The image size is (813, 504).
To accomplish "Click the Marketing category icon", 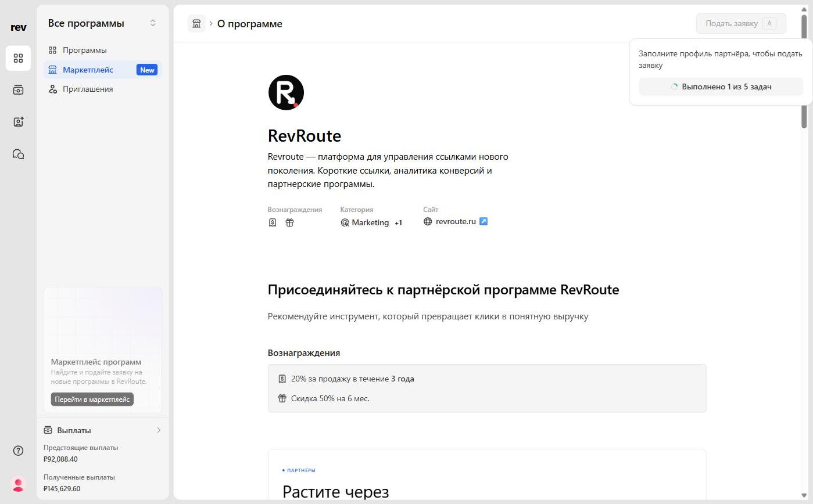I will [x=345, y=222].
